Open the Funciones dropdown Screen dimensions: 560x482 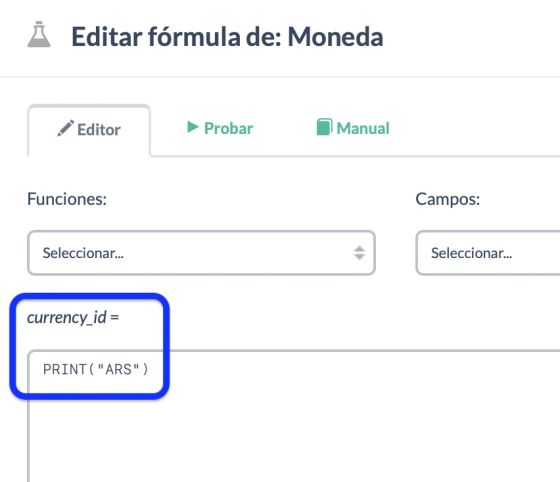201,253
